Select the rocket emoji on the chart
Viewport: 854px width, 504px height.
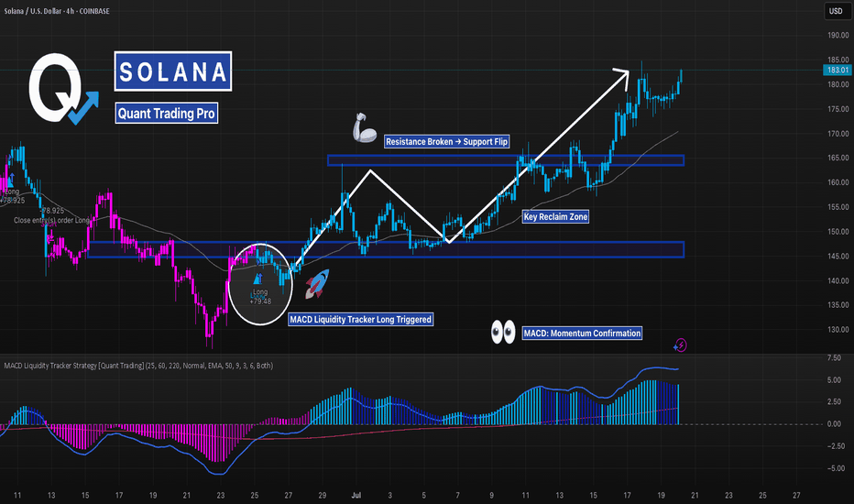click(x=316, y=284)
